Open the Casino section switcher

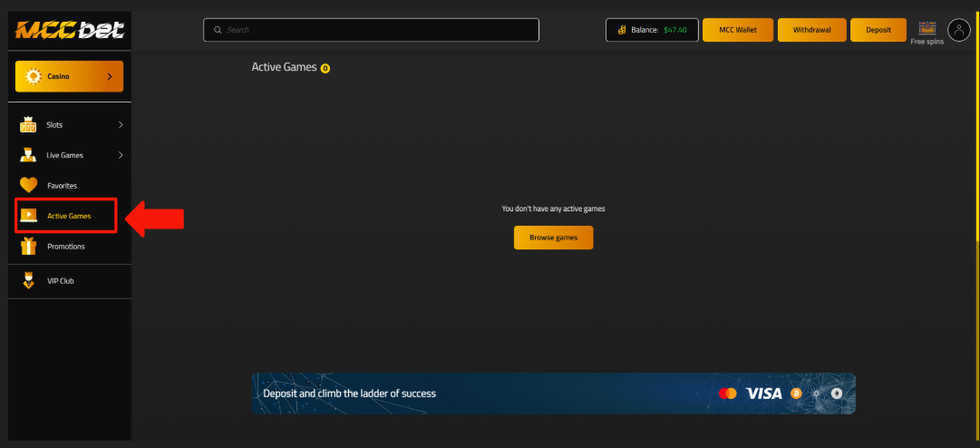pyautogui.click(x=70, y=76)
